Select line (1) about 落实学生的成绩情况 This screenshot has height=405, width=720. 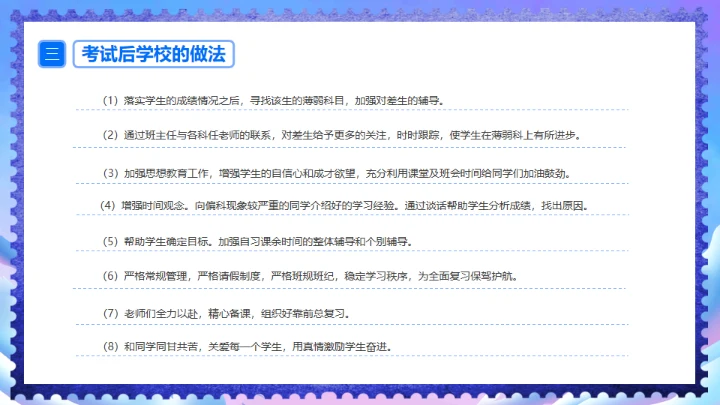[x=274, y=101]
